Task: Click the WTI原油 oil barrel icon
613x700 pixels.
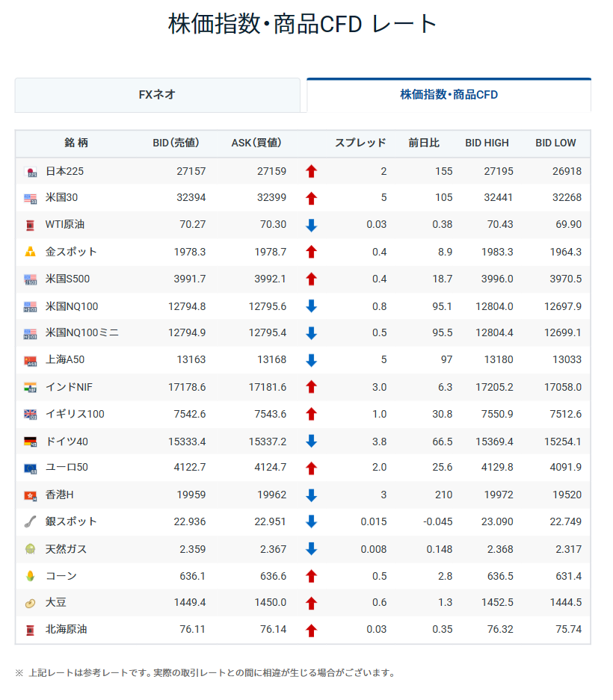Action: 31,225
